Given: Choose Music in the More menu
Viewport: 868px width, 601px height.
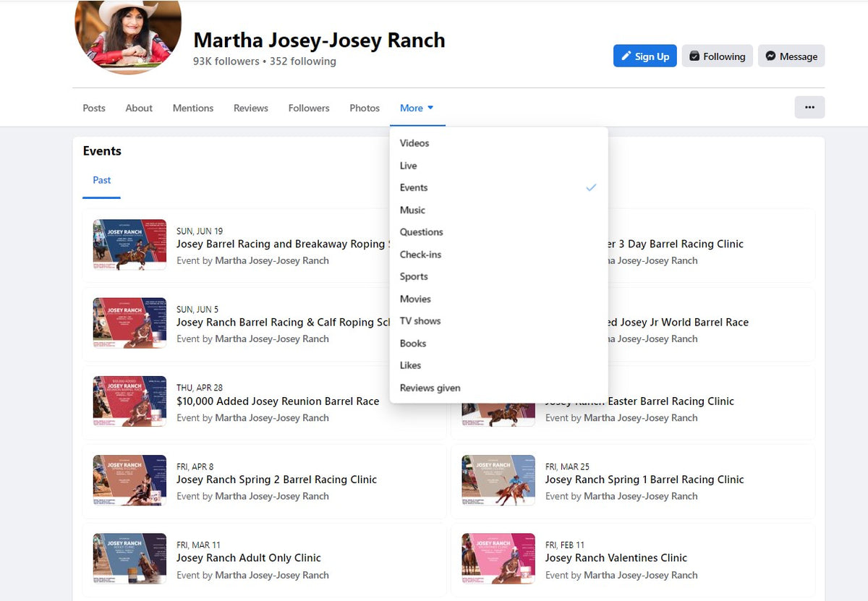Looking at the screenshot, I should (x=498, y=210).
